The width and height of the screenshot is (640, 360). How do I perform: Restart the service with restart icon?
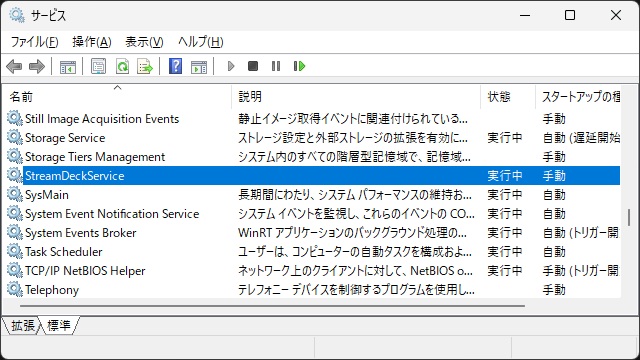[x=299, y=66]
